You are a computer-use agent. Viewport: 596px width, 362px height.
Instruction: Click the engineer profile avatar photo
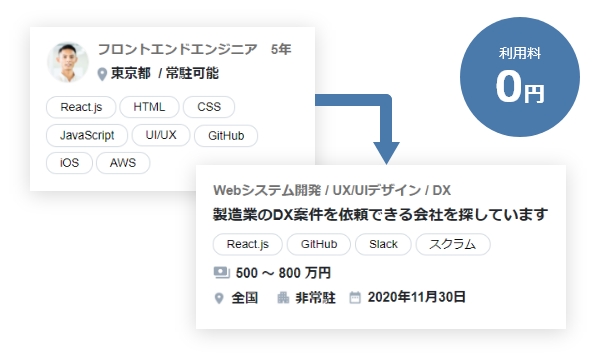click(68, 62)
